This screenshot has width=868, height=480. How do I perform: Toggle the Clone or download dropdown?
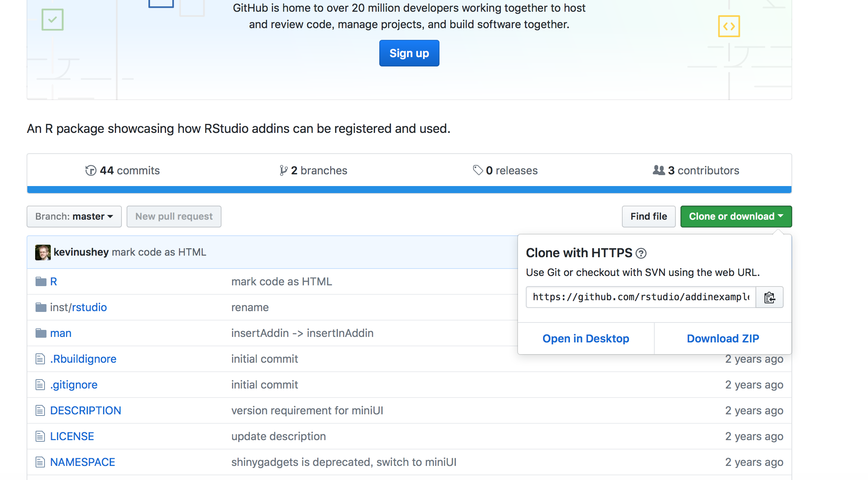(736, 217)
